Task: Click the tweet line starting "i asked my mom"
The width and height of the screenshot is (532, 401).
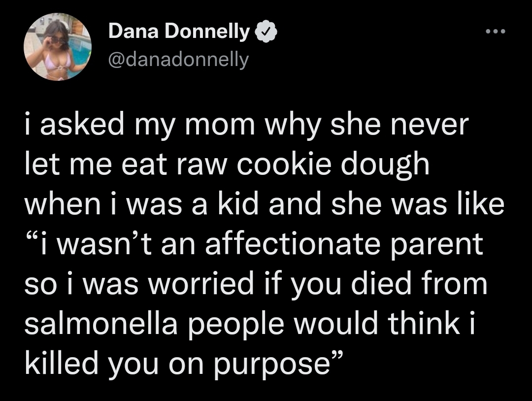Action: pos(245,127)
